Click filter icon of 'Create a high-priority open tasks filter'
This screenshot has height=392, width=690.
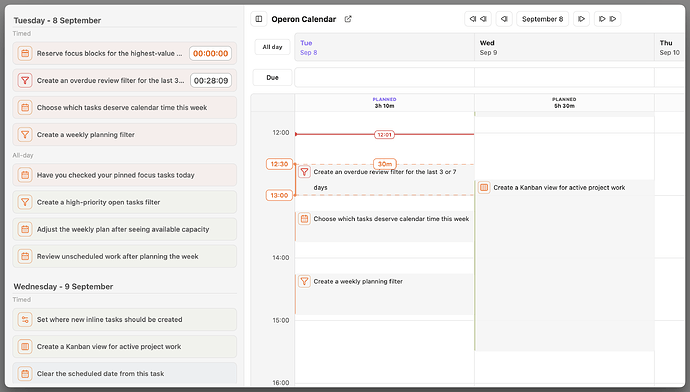click(25, 202)
